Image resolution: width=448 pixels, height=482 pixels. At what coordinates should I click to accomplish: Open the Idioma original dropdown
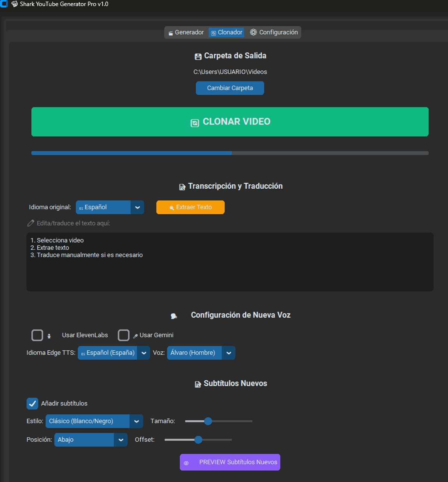(137, 207)
